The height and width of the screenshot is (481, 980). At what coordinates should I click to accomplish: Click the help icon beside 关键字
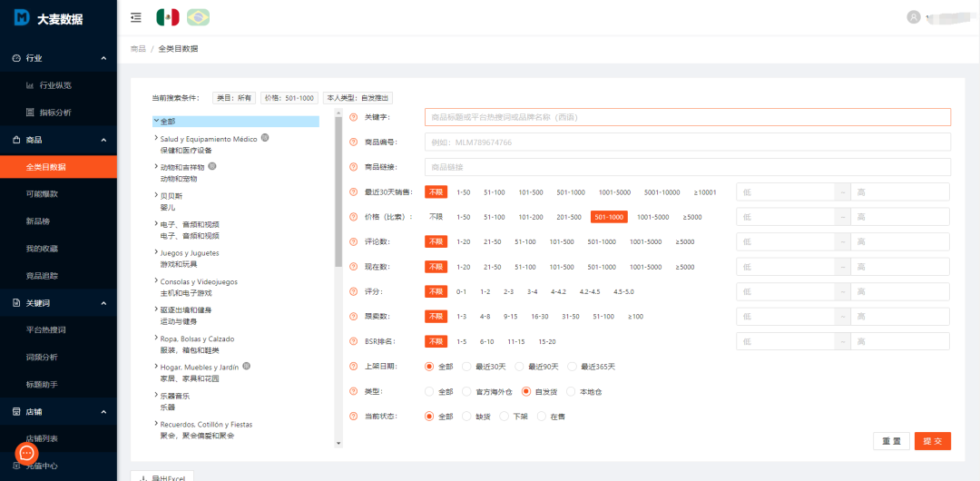coord(354,117)
